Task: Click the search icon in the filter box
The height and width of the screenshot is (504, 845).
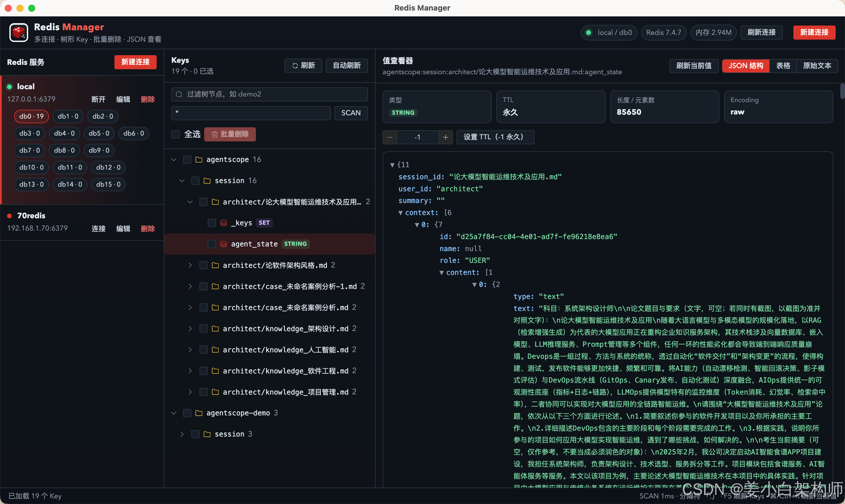Action: (179, 94)
